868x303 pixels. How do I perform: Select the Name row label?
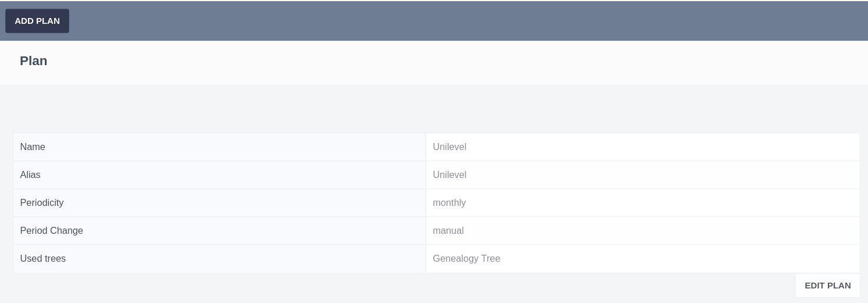(33, 147)
